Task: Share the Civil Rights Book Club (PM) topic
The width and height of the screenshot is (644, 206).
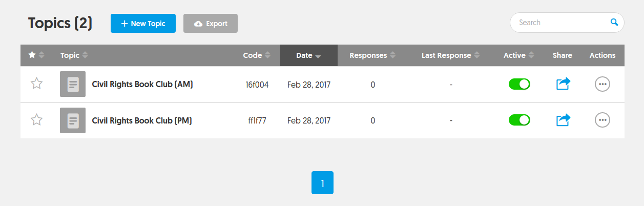Action: [x=563, y=120]
